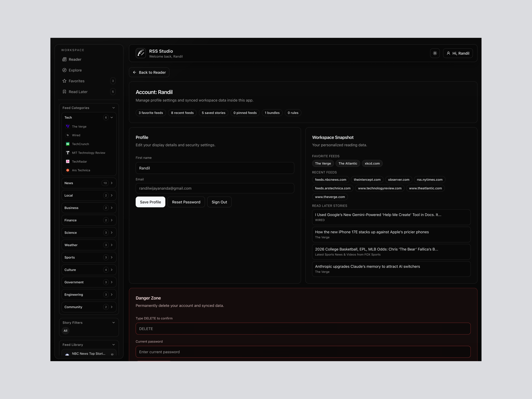Select The Atlantic favorite feed chip
The width and height of the screenshot is (532, 399).
click(x=348, y=163)
